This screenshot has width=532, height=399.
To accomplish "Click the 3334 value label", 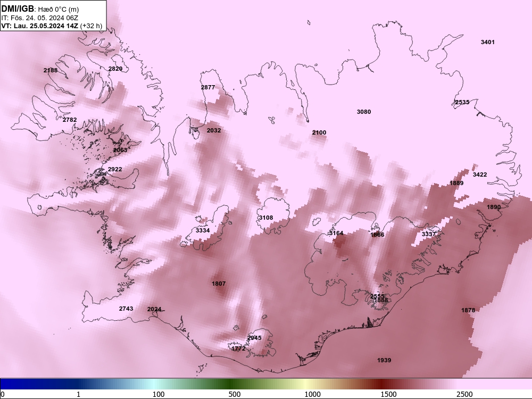I will coord(203,230).
